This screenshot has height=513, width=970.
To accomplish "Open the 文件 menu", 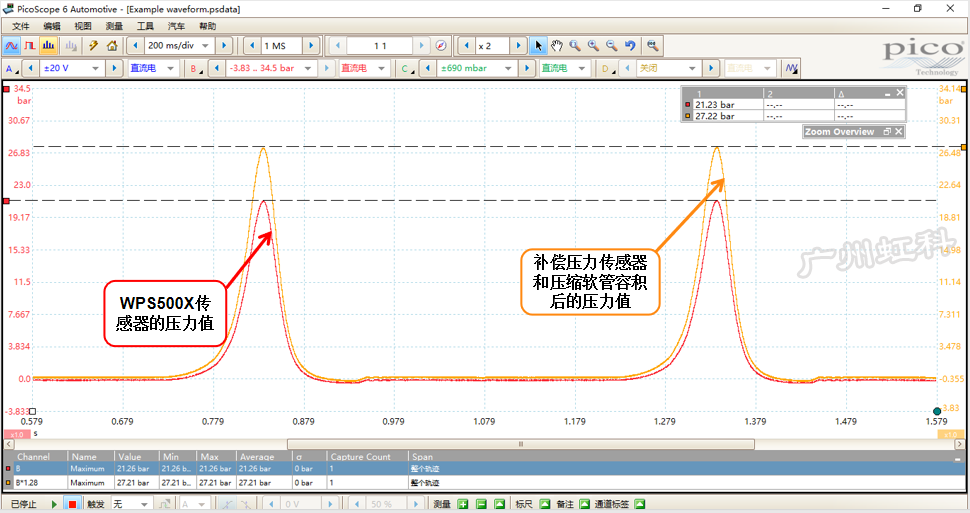I will (21, 26).
